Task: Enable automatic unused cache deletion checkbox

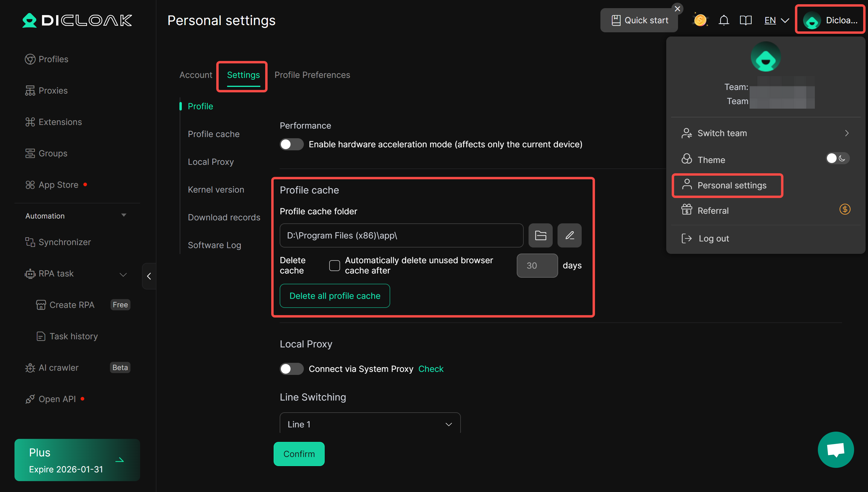Action: tap(334, 265)
